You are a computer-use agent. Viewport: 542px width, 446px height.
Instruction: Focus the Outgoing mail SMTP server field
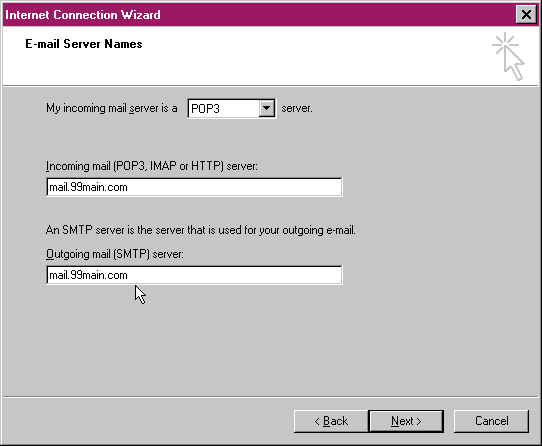click(194, 275)
